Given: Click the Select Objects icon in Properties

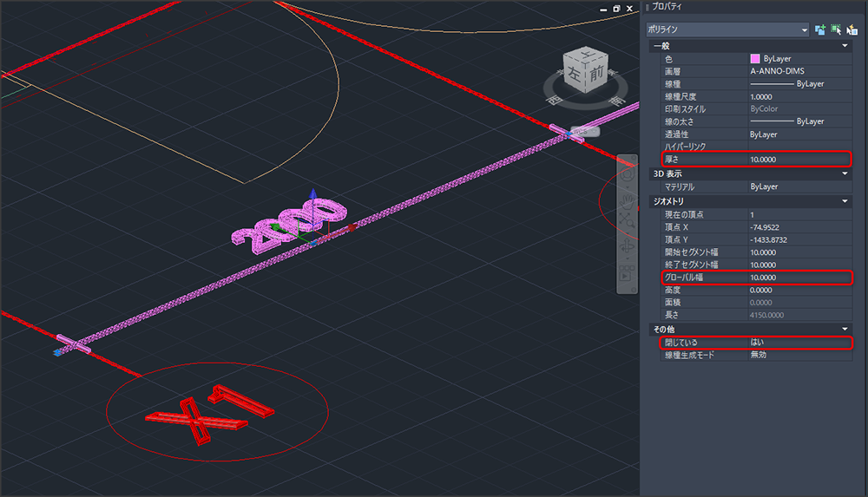Looking at the screenshot, I should coord(836,29).
